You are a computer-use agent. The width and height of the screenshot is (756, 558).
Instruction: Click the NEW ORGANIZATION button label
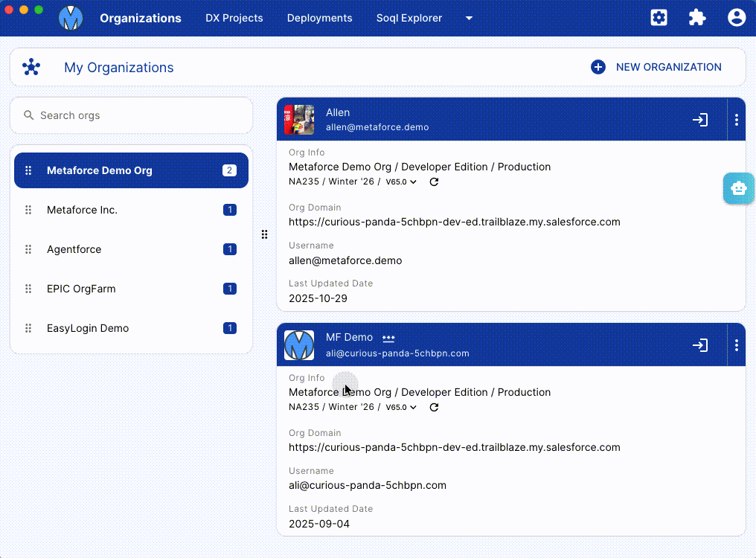tap(669, 67)
